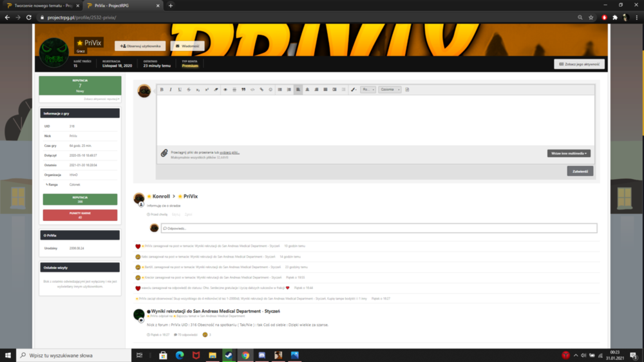Click the Zobacz aktywność reputacji link
Screen dimensions: 644x362
pos(102,99)
